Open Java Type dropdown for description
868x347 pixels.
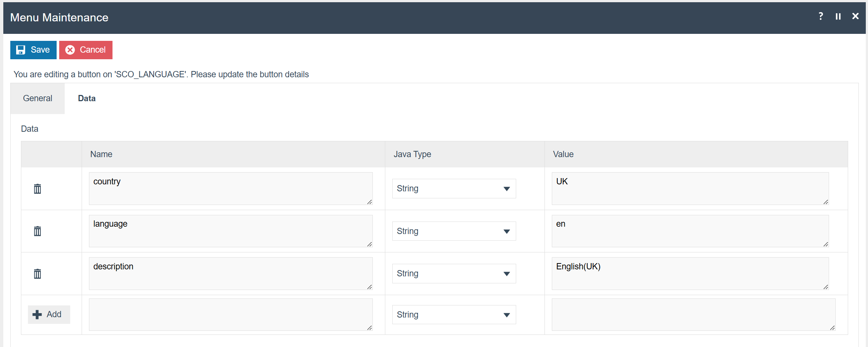tap(454, 274)
